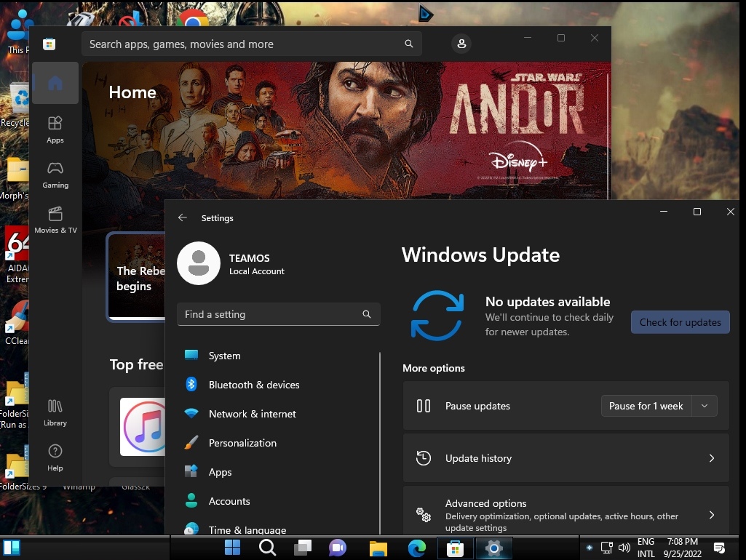
Task: Click the taskbar volume speaker icon
Action: (x=624, y=548)
